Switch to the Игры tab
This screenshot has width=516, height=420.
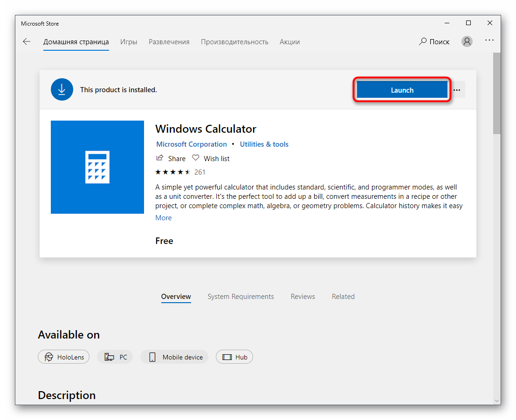pos(129,41)
